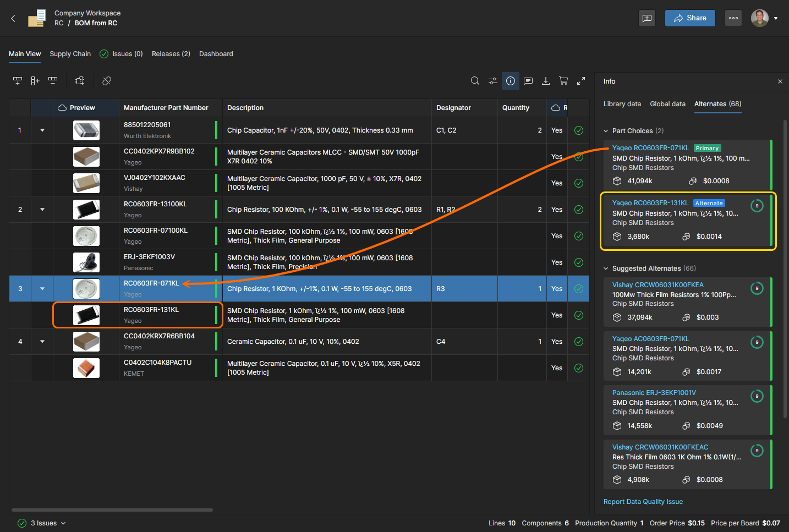Viewport: 789px width, 532px height.
Task: Open the Global data tab
Action: pos(667,104)
